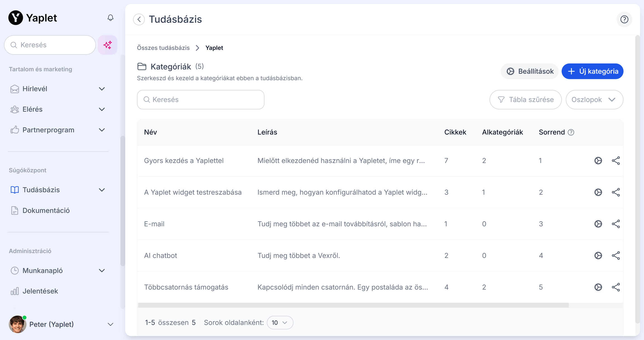Click the table's horizontal scrollbar

[353, 305]
